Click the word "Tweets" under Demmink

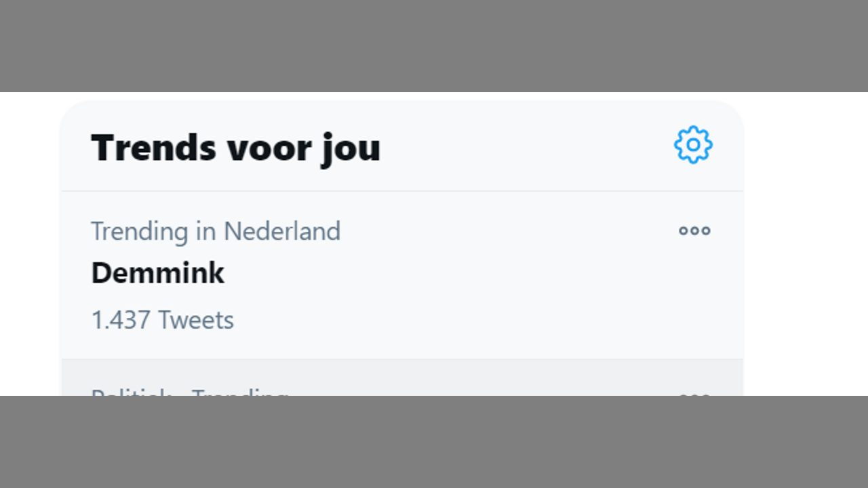coord(195,320)
